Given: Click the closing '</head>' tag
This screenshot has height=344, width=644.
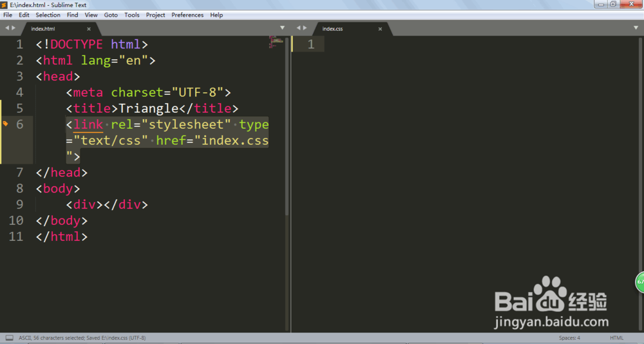Looking at the screenshot, I should tap(62, 173).
